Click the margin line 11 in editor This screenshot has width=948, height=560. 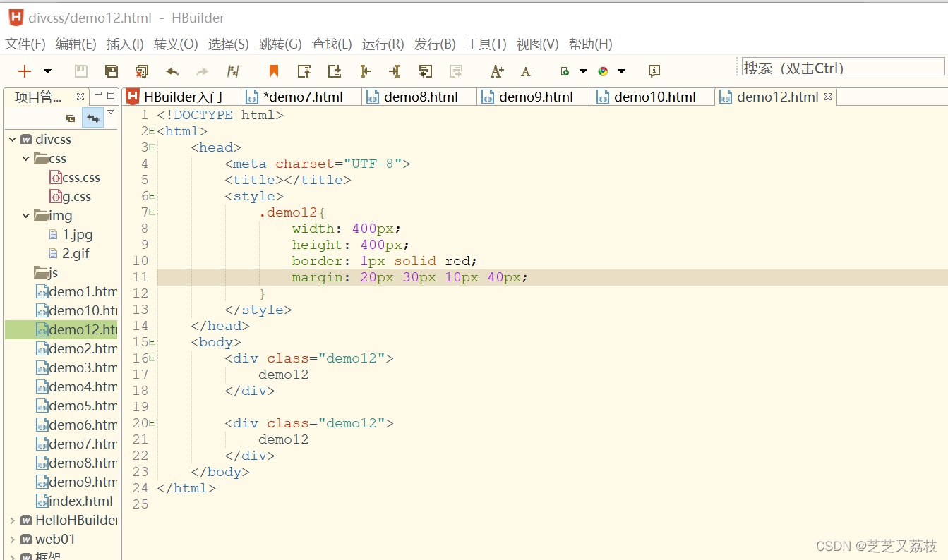point(552,277)
